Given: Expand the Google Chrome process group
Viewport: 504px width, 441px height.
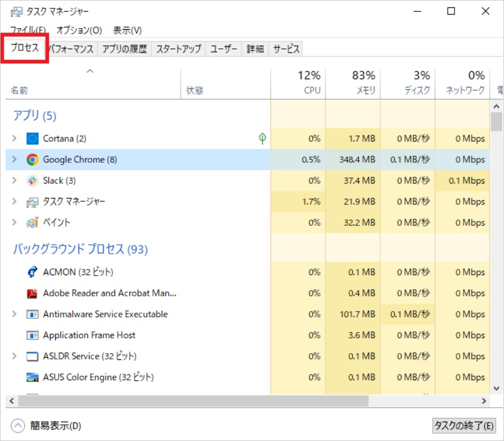Looking at the screenshot, I should click(x=15, y=160).
